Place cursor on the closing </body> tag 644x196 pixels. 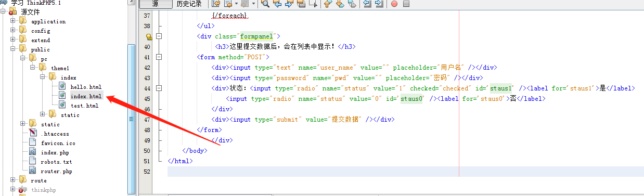195,151
